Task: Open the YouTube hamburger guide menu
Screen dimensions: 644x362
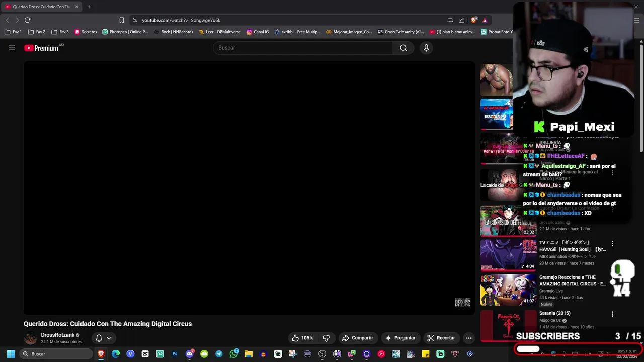Action: pyautogui.click(x=12, y=48)
